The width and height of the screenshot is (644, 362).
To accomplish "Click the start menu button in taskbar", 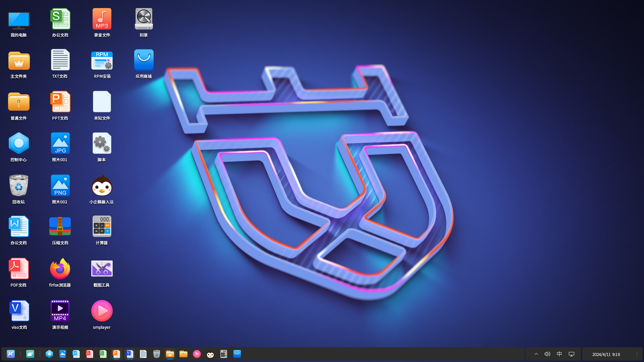I will tap(11, 354).
